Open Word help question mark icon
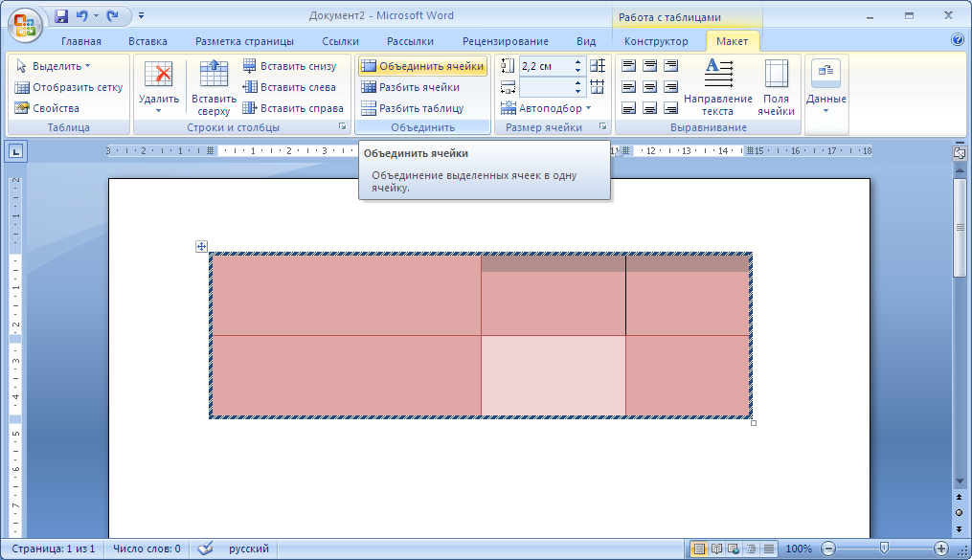The height and width of the screenshot is (560, 972). (957, 39)
